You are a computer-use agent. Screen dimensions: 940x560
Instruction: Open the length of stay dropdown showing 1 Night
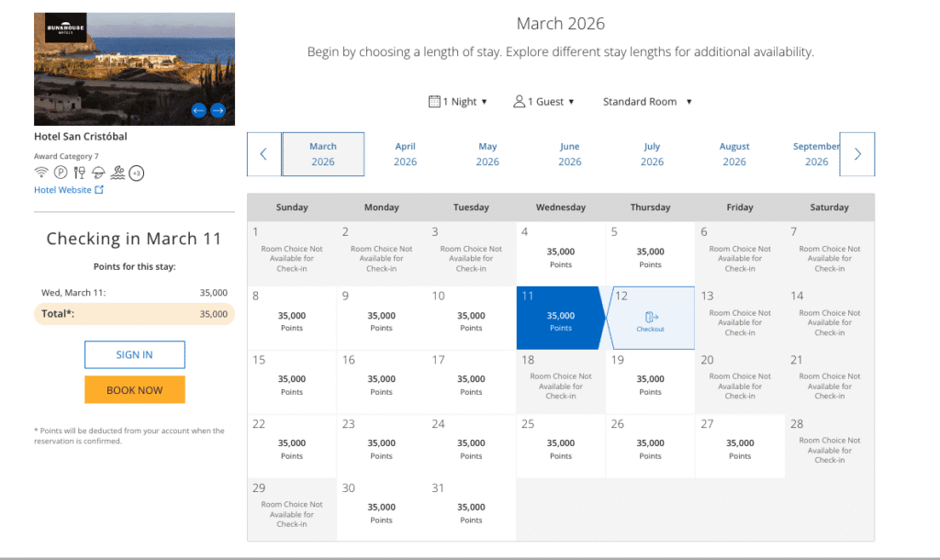[x=458, y=101]
